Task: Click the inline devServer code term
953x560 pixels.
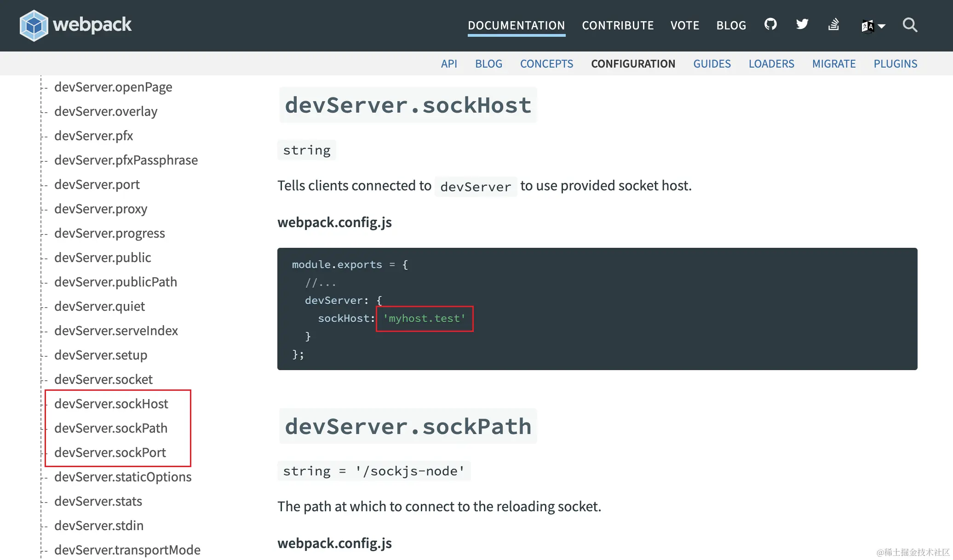Action: tap(476, 187)
